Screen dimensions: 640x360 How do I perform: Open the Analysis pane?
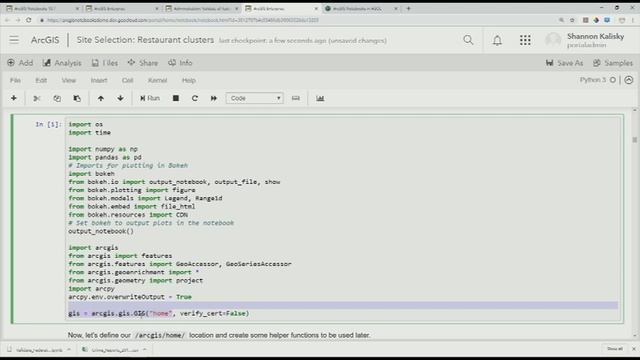[62, 63]
